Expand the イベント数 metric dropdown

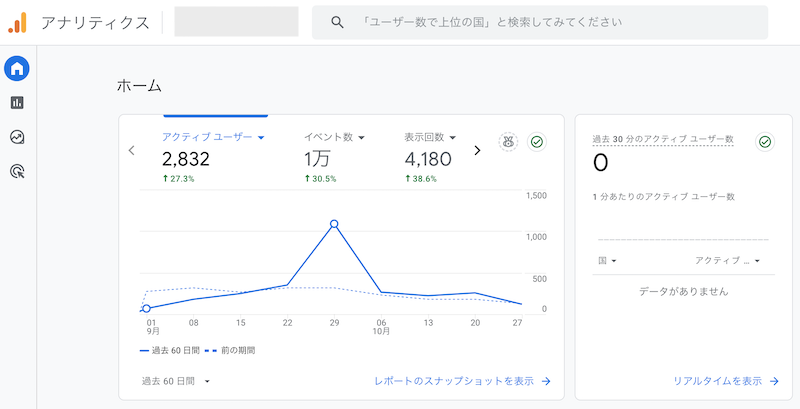334,137
